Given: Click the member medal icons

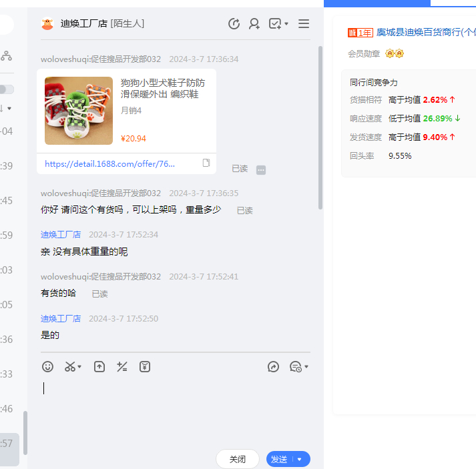Looking at the screenshot, I should (x=395, y=53).
